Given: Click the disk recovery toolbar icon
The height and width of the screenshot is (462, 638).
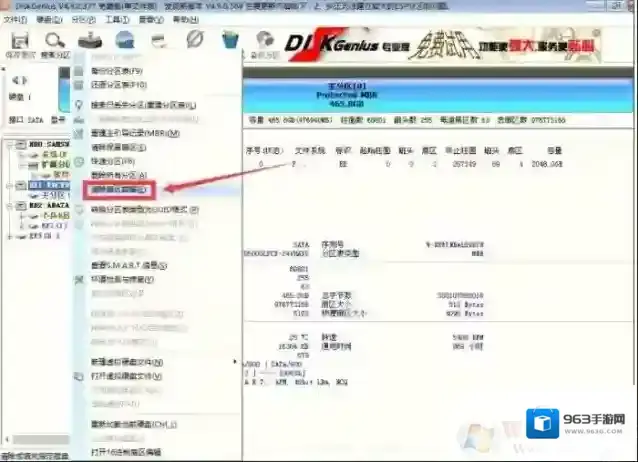Looking at the screenshot, I should (89, 41).
